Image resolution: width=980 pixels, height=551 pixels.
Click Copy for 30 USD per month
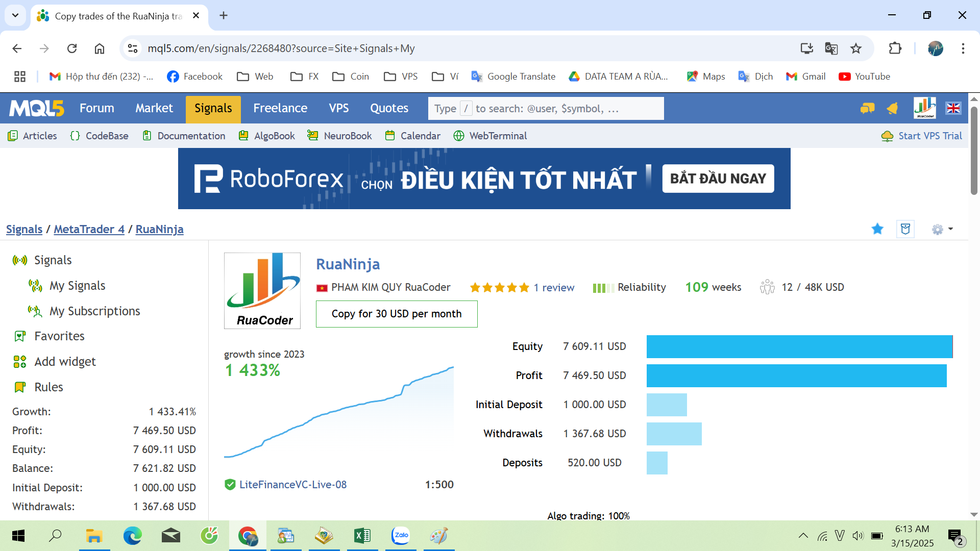pos(397,314)
